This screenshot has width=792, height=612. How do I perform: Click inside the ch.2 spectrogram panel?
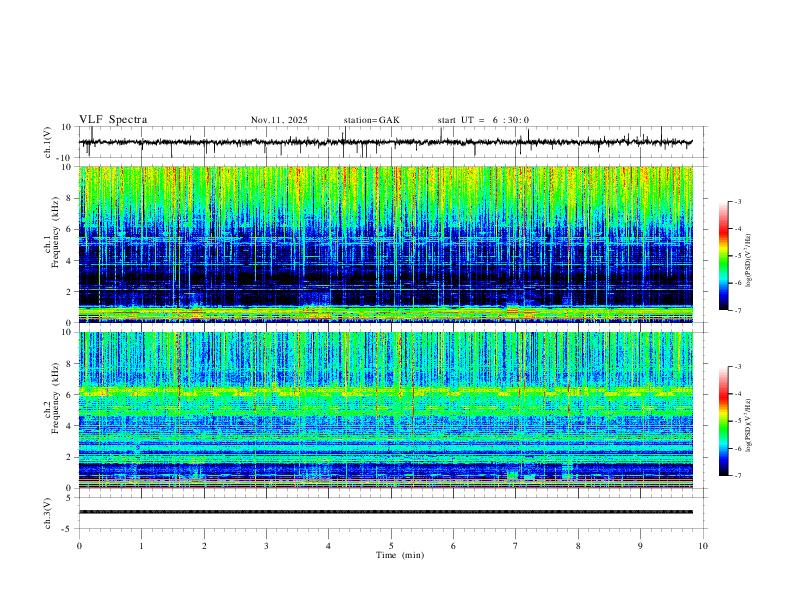click(385, 410)
